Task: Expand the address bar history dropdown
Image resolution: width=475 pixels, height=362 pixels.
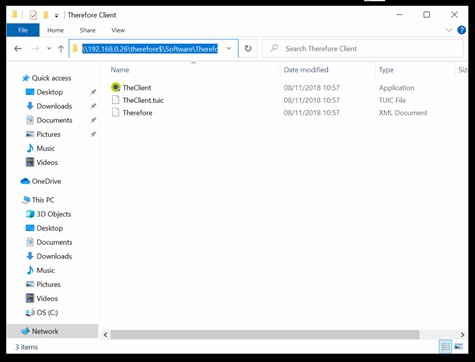Action: click(229, 49)
